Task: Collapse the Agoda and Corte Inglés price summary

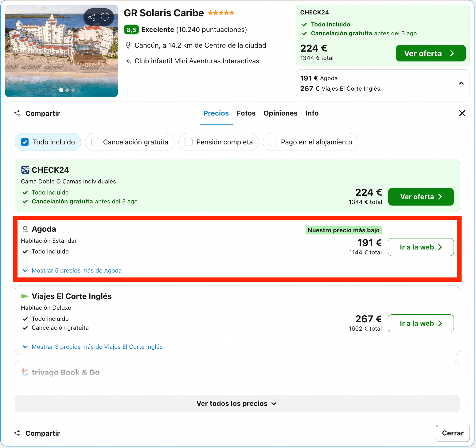Action: 461,83
